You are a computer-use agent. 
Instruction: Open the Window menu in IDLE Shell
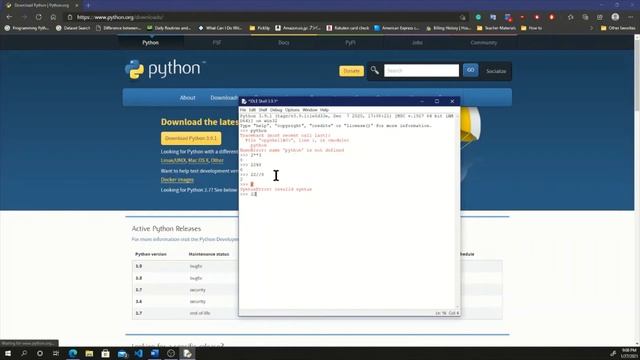tap(310, 110)
